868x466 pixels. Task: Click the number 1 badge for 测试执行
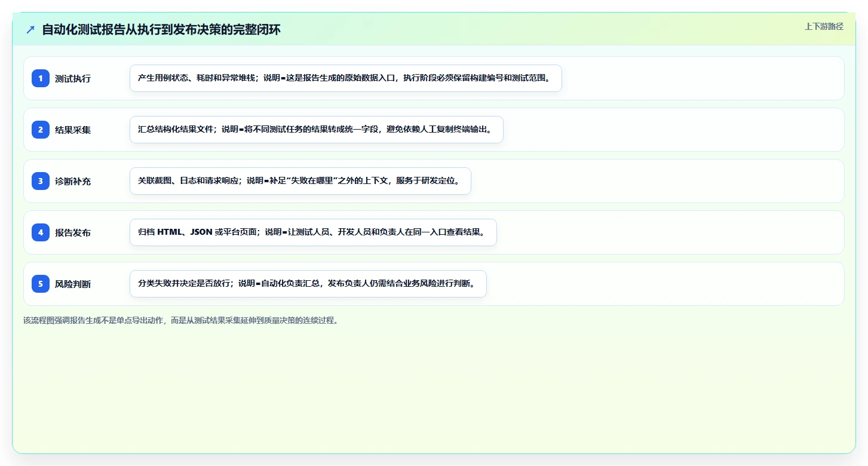41,78
